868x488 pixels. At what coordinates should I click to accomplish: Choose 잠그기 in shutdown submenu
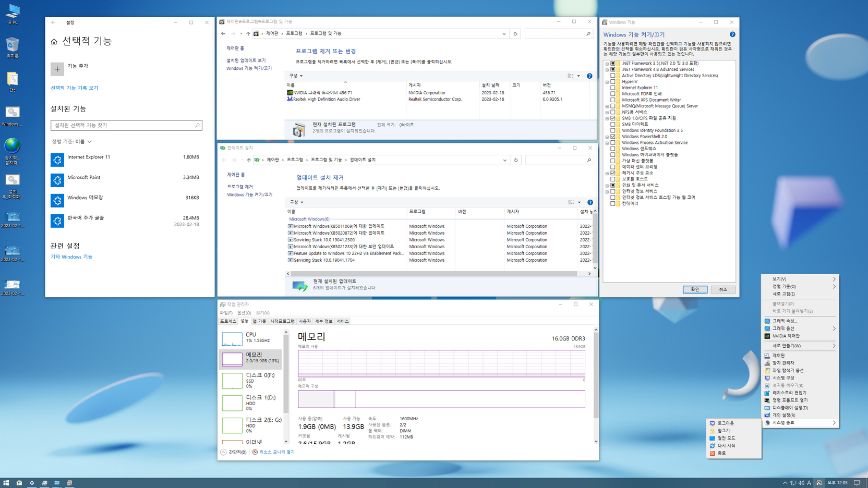pos(733,431)
